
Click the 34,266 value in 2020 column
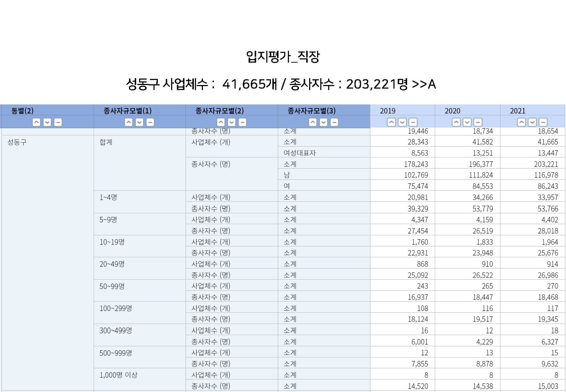483,197
